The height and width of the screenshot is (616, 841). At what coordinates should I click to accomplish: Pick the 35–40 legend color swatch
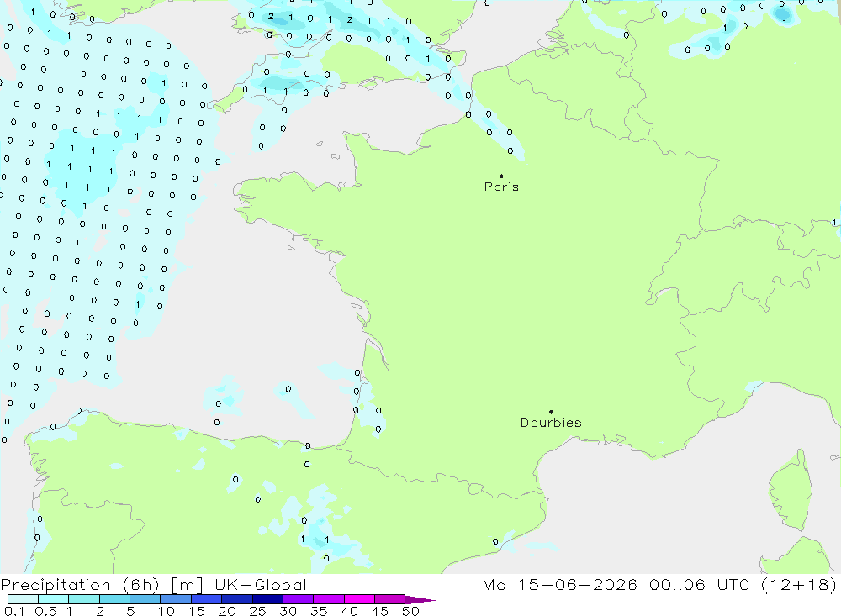[329, 599]
